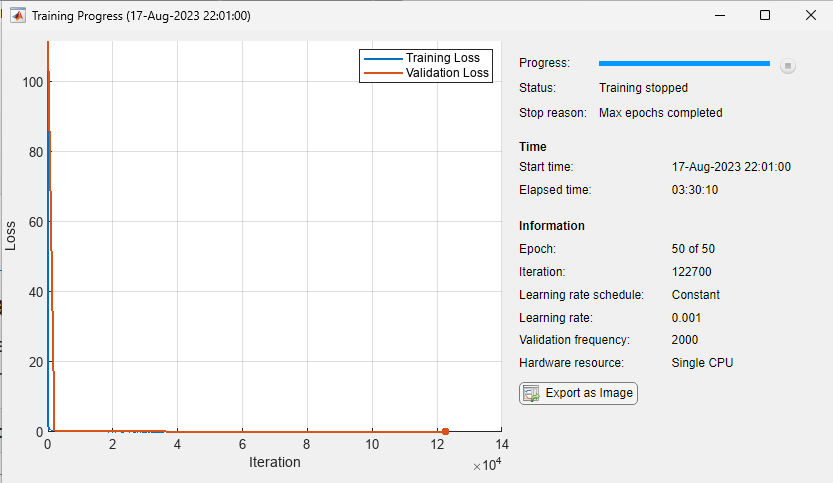Click the training progress bar
The height and width of the screenshot is (483, 833).
coord(684,63)
